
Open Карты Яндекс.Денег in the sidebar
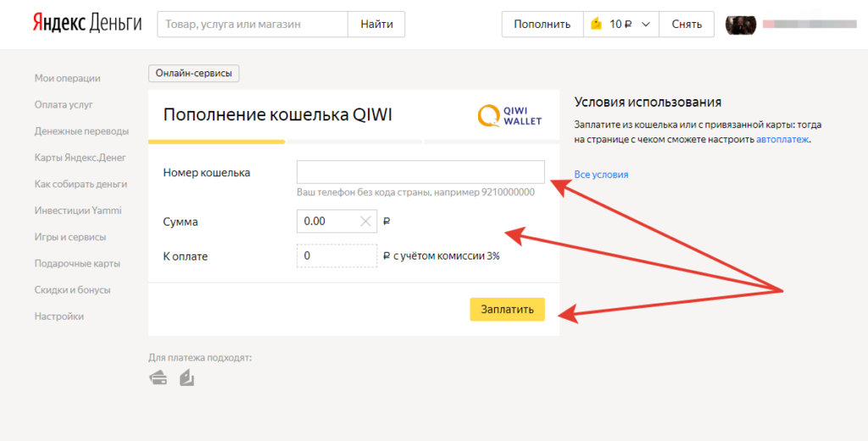[81, 158]
